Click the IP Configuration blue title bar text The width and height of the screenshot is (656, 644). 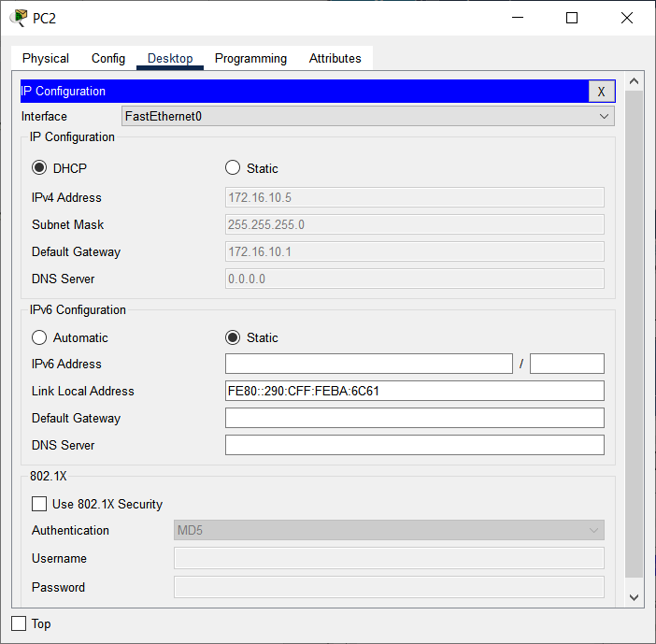[64, 92]
